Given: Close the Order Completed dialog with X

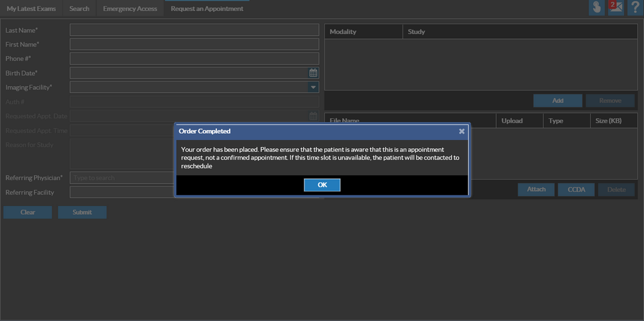Looking at the screenshot, I should point(462,131).
